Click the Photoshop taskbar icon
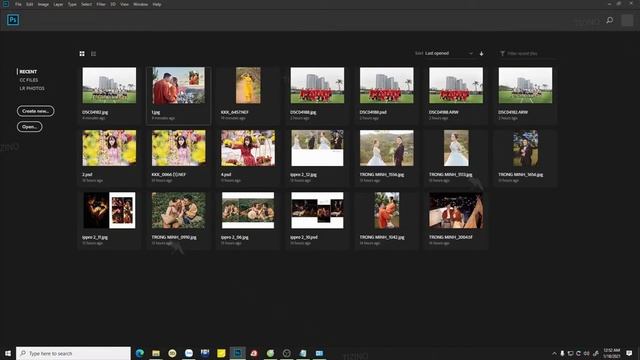This screenshot has height=360, width=640. (238, 353)
